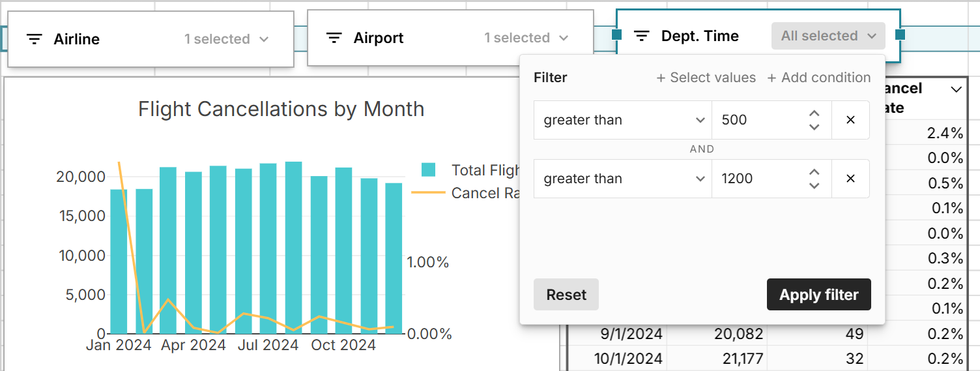Screen dimensions: 980x371
Task: Increment the 500 value stepper
Action: pos(814,114)
